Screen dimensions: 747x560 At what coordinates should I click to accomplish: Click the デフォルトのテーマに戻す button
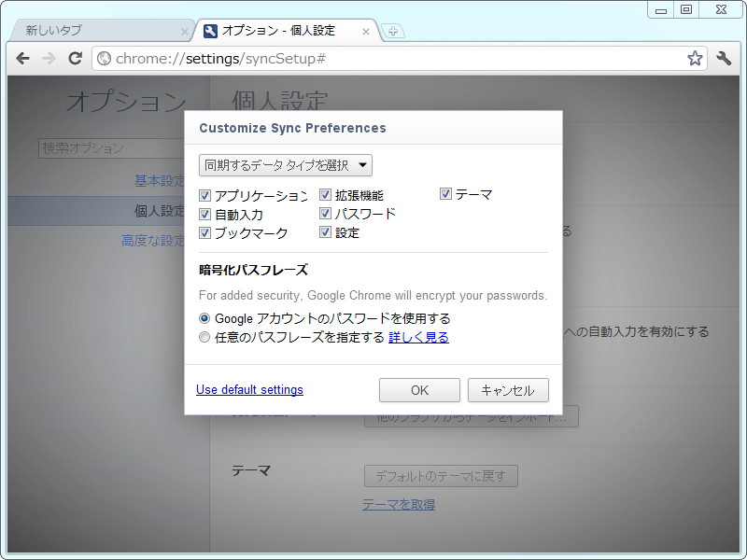[x=441, y=476]
